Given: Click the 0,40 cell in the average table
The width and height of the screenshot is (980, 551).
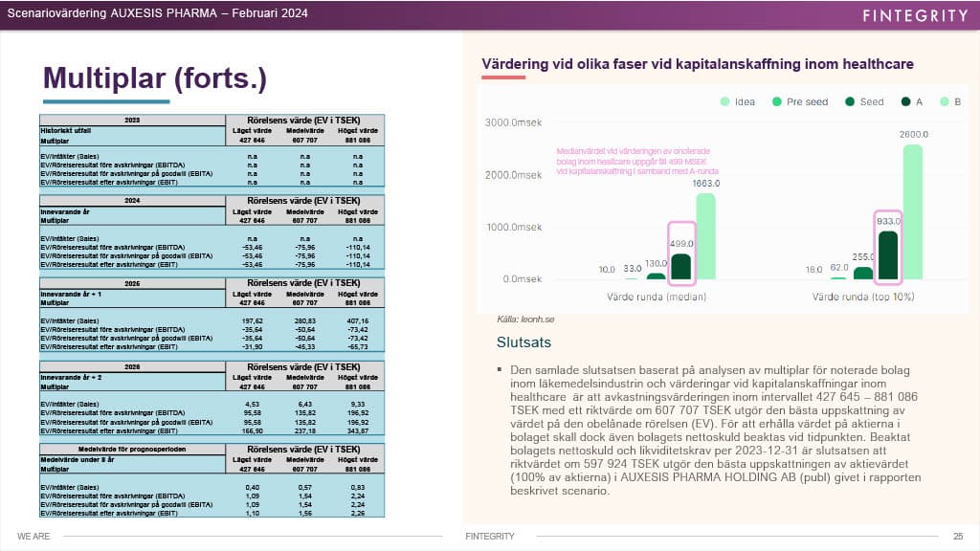Looking at the screenshot, I should point(253,487).
